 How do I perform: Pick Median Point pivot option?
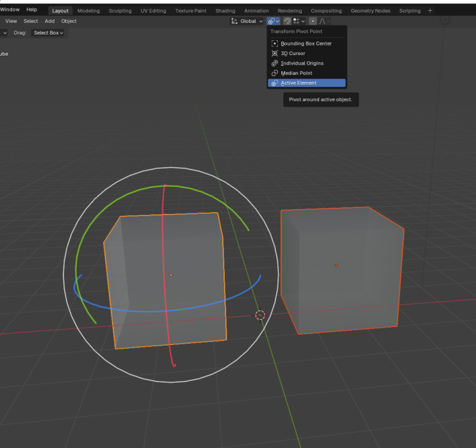pyautogui.click(x=296, y=73)
